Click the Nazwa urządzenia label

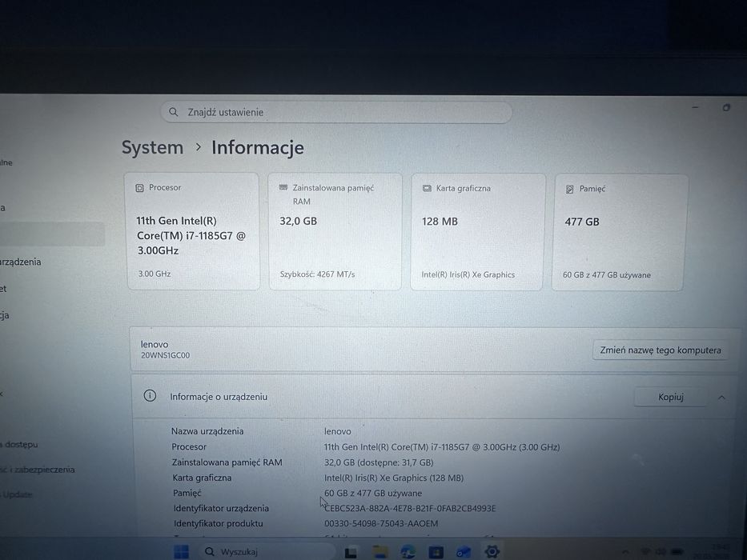(207, 431)
